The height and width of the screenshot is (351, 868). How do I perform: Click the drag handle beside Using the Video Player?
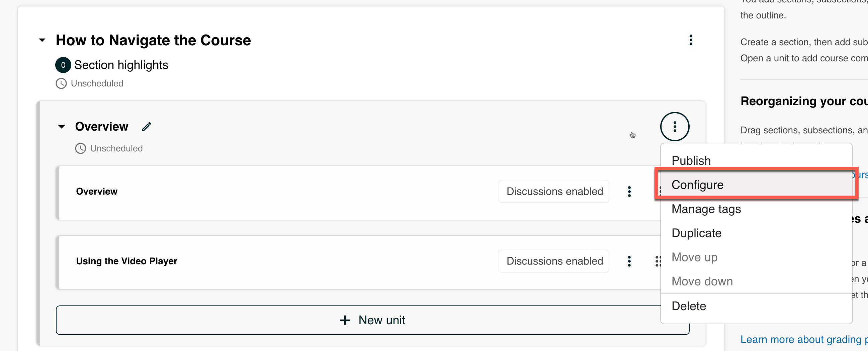pyautogui.click(x=658, y=261)
